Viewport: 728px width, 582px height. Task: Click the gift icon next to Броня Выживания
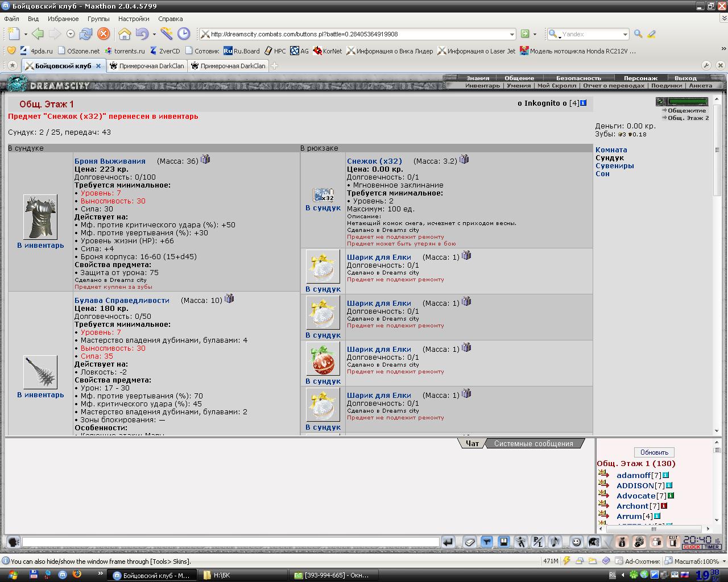pos(206,159)
